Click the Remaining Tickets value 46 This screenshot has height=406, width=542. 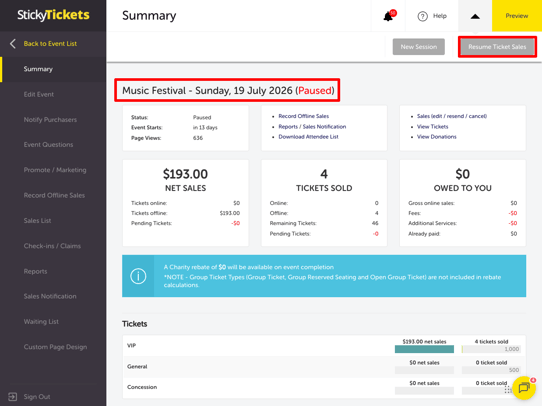click(x=375, y=223)
